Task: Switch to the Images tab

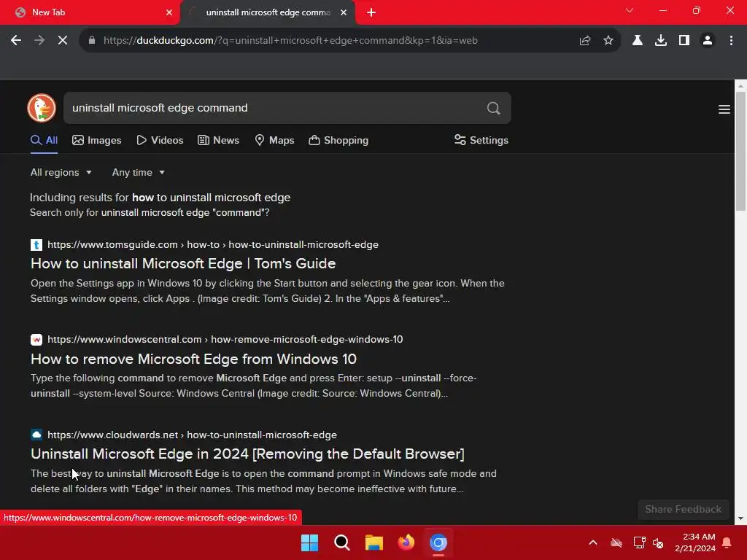Action: [97, 141]
